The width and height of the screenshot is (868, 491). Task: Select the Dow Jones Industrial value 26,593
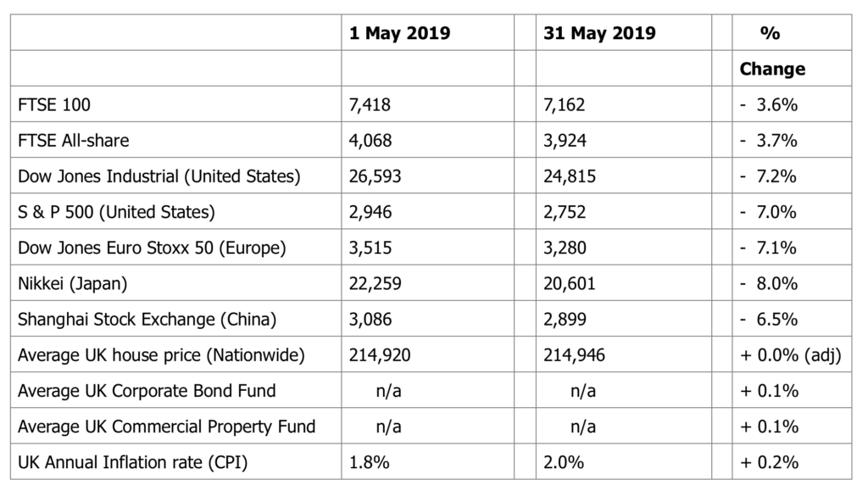[x=375, y=176]
